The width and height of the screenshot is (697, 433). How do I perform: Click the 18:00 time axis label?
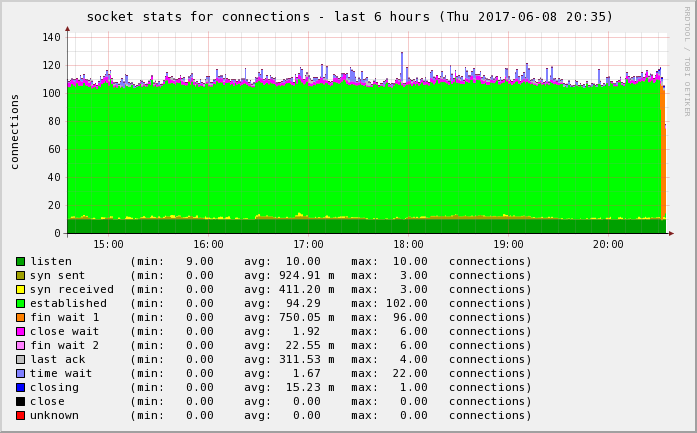click(x=408, y=244)
